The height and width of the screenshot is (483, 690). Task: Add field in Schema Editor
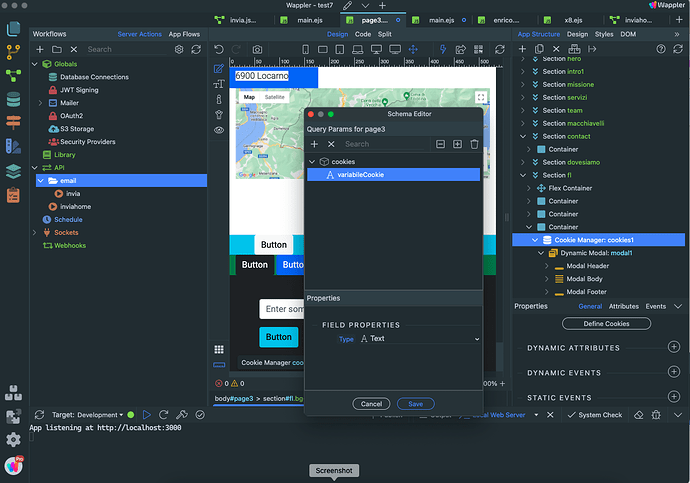pos(314,144)
